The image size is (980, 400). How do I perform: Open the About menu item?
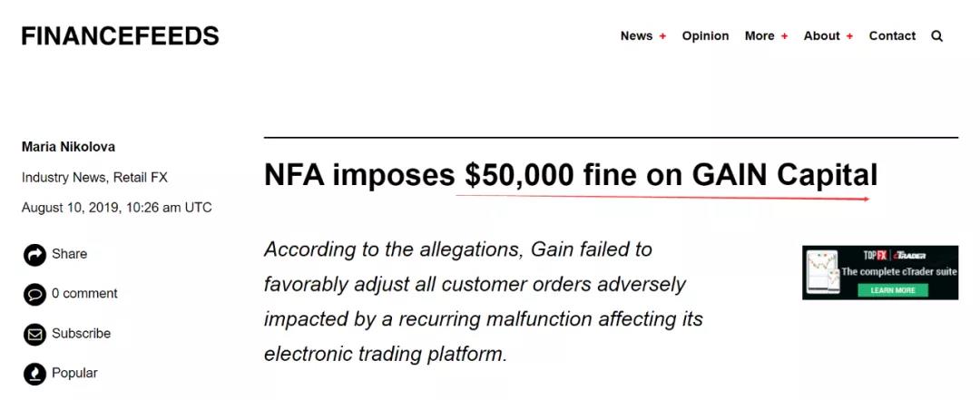coord(821,36)
